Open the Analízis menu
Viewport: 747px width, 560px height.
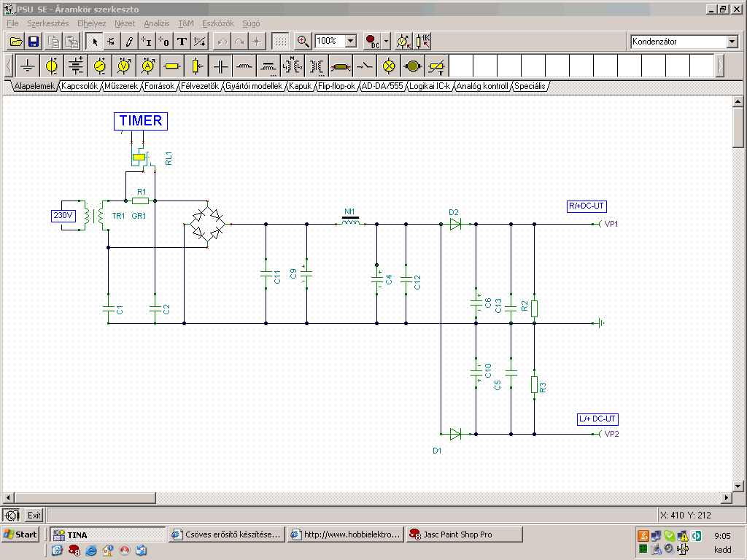(x=156, y=23)
